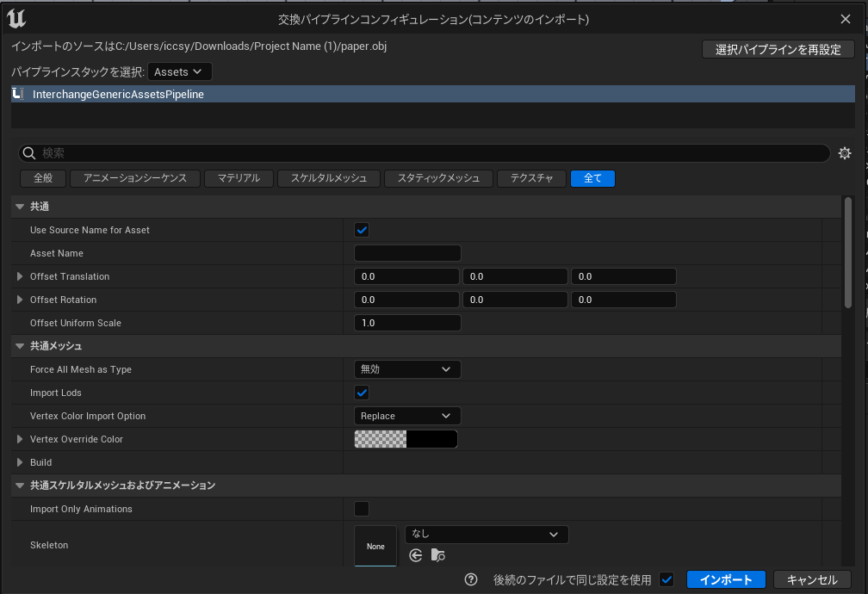The height and width of the screenshot is (594, 868).
Task: Switch to the スケルタルメッシュ filter tab
Action: [x=329, y=178]
